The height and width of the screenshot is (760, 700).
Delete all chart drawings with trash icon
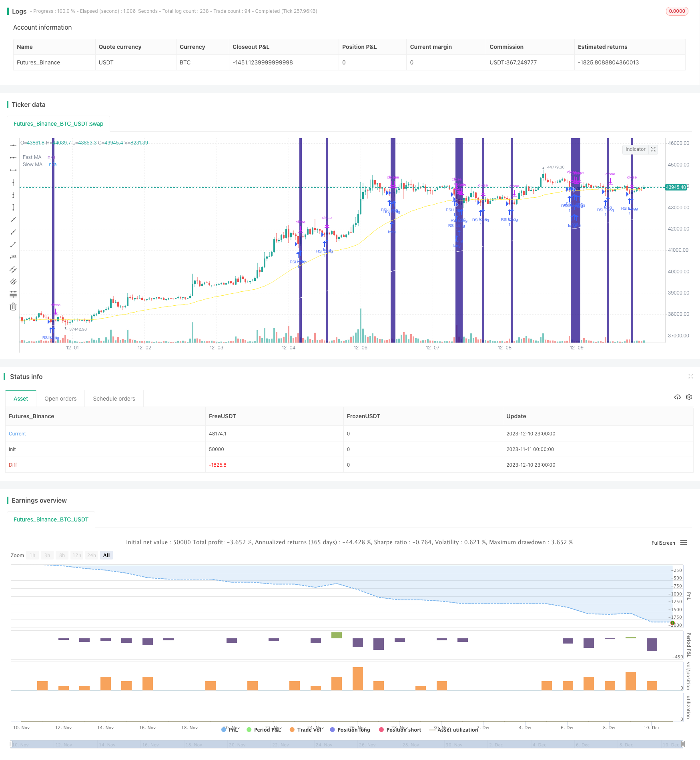[x=13, y=307]
